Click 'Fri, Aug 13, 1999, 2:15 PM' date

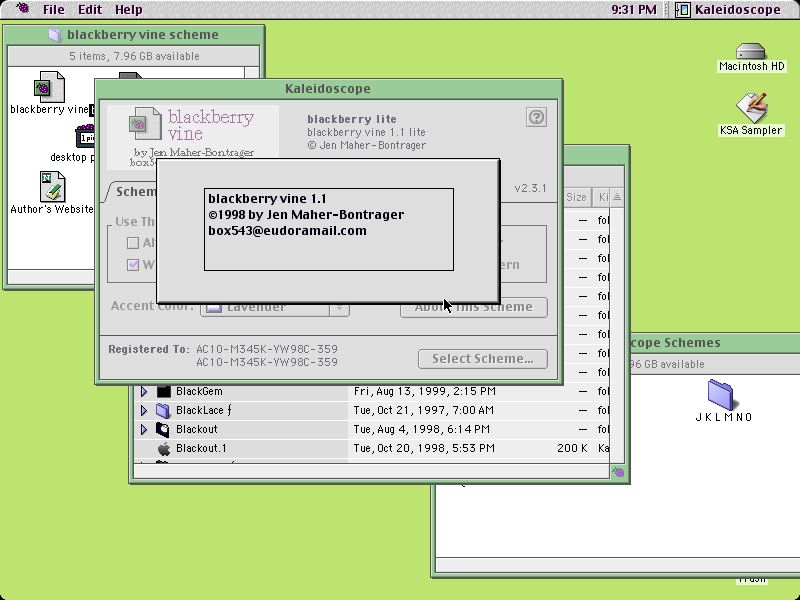[424, 391]
